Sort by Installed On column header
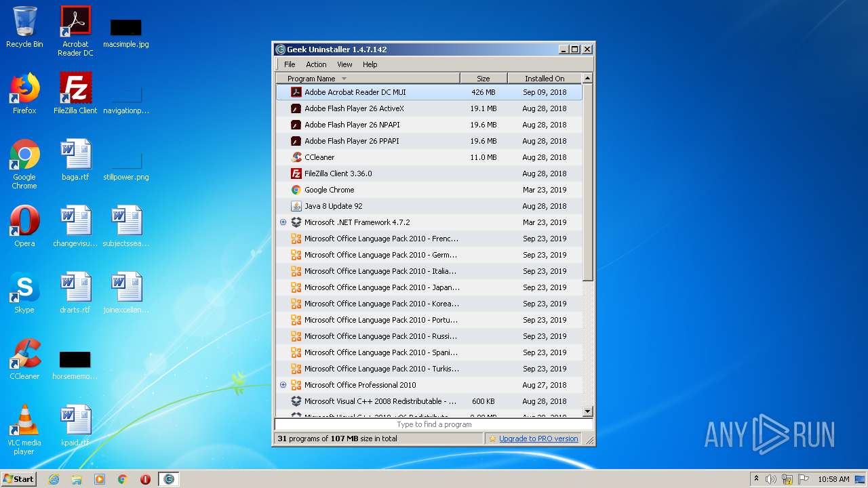The height and width of the screenshot is (488, 868). [x=545, y=79]
